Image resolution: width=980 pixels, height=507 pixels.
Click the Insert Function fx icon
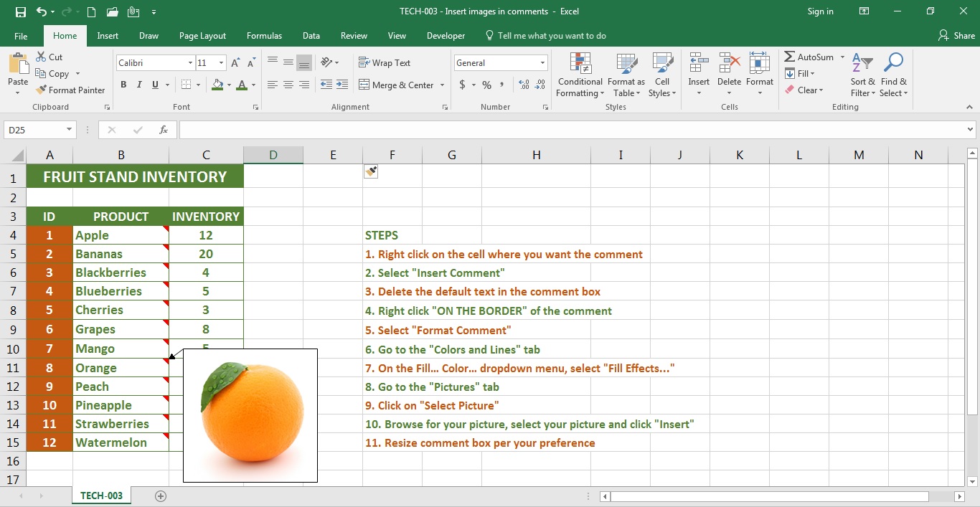[x=164, y=130]
